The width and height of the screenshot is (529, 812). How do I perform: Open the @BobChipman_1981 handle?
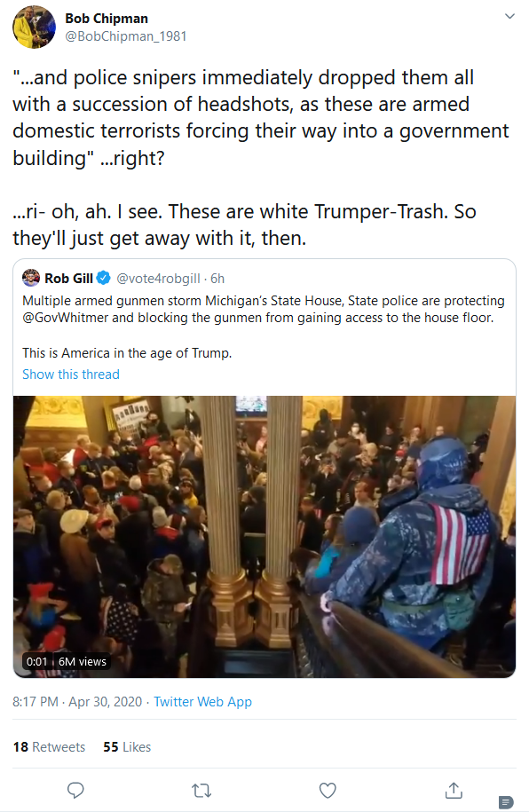pos(125,36)
